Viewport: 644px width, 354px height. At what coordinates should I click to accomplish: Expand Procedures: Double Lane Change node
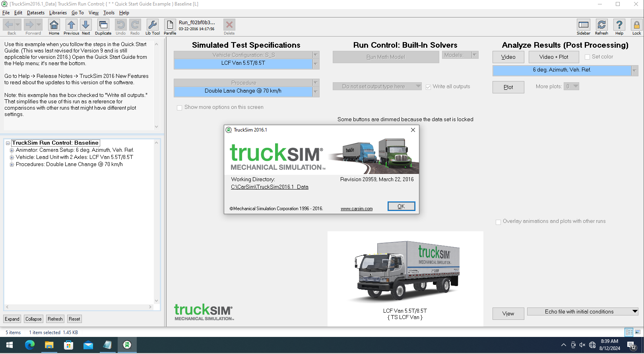(x=12, y=164)
